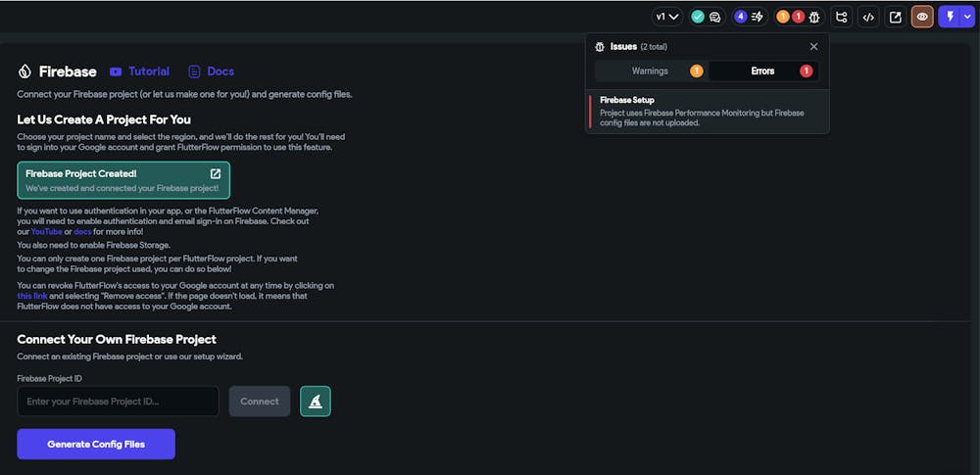The image size is (980, 475).
Task: Expand the v1 version dropdown
Action: [x=667, y=17]
